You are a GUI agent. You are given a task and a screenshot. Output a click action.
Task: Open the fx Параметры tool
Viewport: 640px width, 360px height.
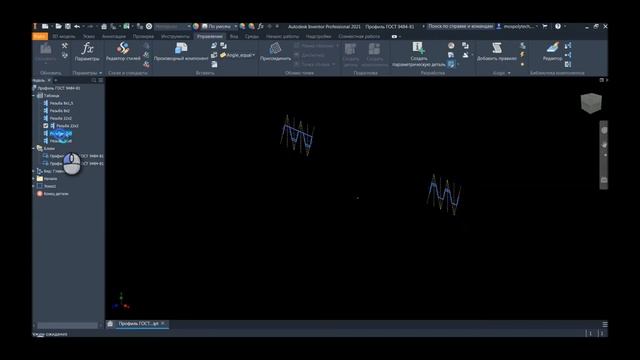coord(87,51)
